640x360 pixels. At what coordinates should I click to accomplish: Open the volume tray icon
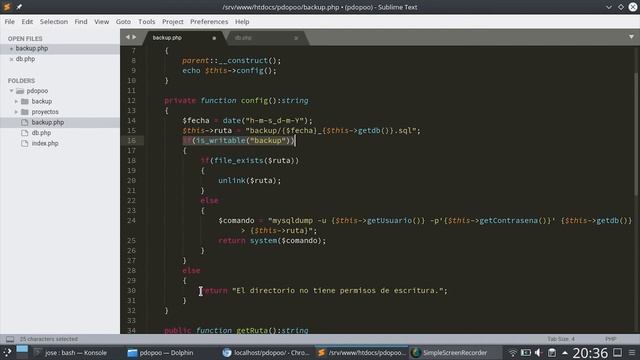(x=538, y=353)
